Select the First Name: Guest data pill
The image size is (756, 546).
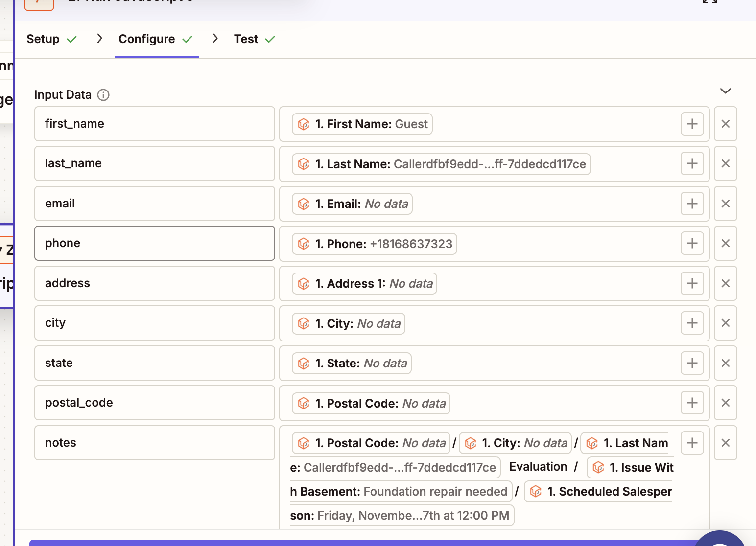pos(362,124)
